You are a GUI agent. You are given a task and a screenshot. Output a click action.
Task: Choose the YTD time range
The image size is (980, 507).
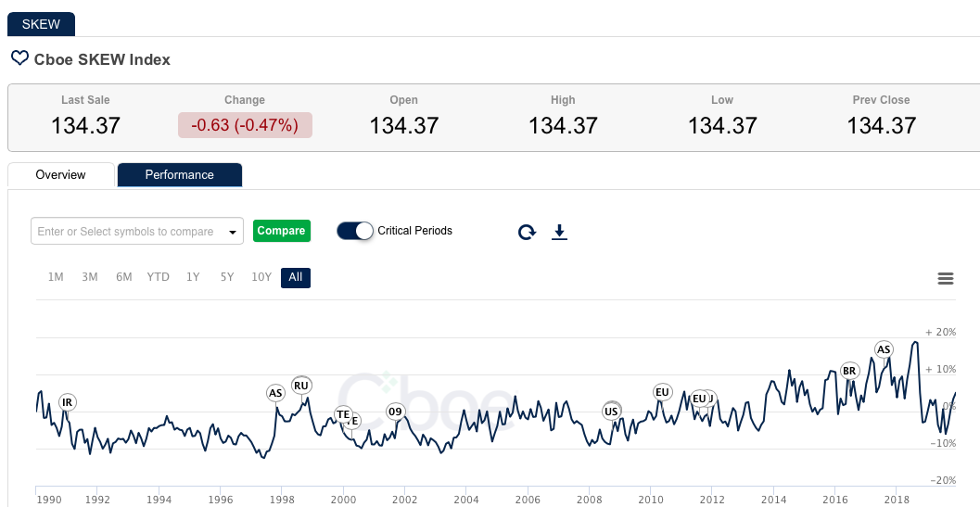pos(159,277)
